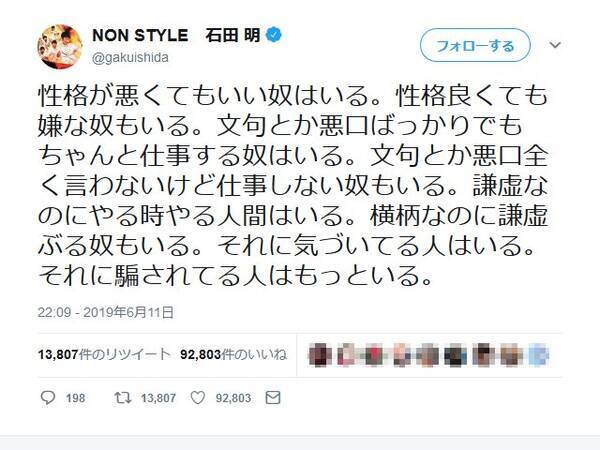The image size is (600, 450).
Task: Open the NON STYLE profile avatar
Action: coord(61,46)
